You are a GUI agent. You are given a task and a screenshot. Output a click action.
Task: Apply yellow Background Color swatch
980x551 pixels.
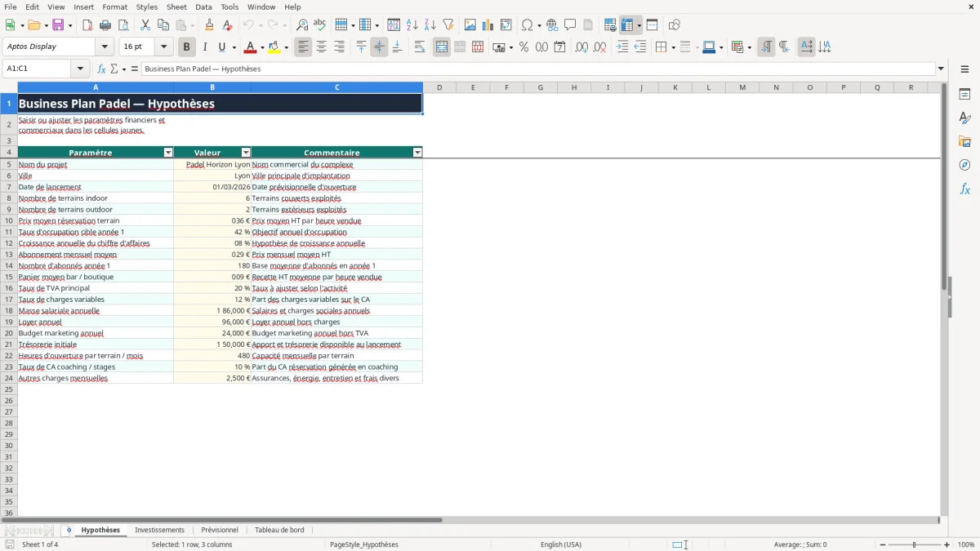pyautogui.click(x=274, y=47)
